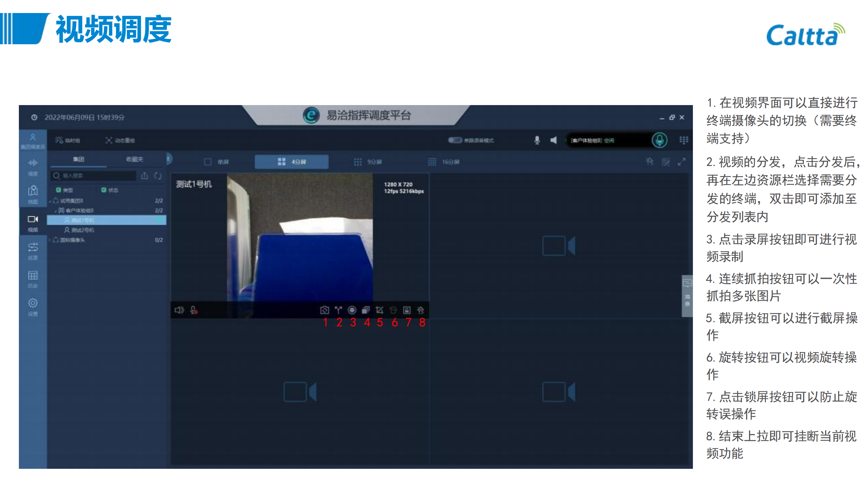This screenshot has width=868, height=488.
Task: Toggle the 类型 filter checkbox
Action: pyautogui.click(x=58, y=190)
